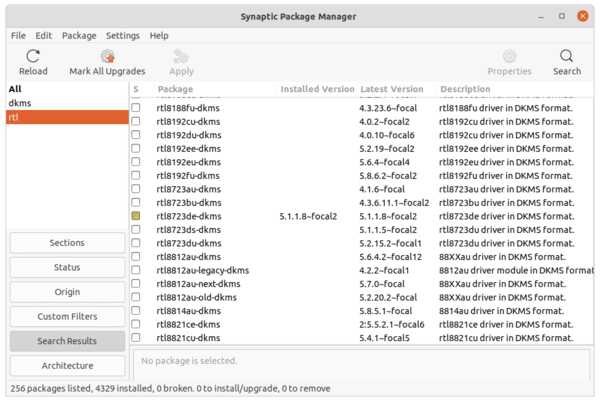
Task: Minimize the Synaptic window
Action: coord(541,17)
